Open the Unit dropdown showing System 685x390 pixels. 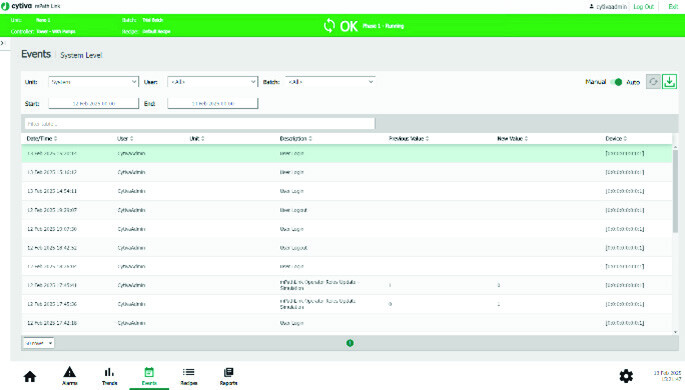93,82
